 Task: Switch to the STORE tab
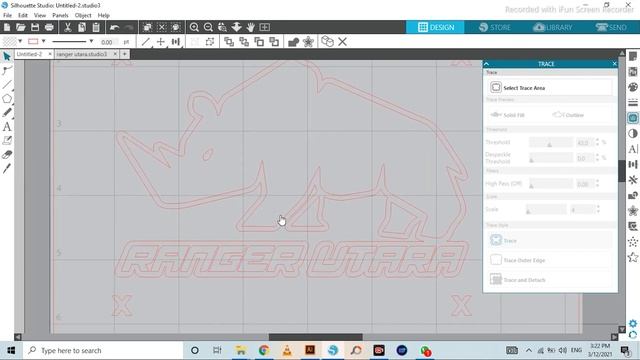pos(495,27)
